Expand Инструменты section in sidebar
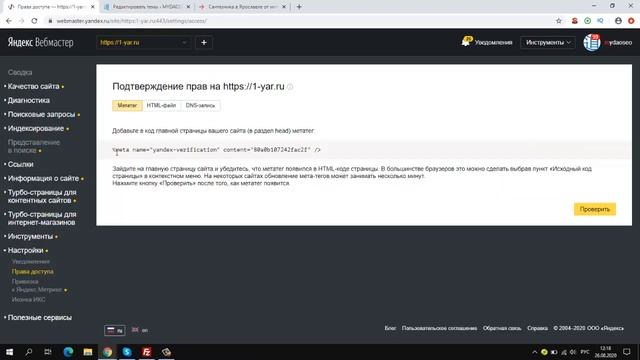 tap(30, 237)
